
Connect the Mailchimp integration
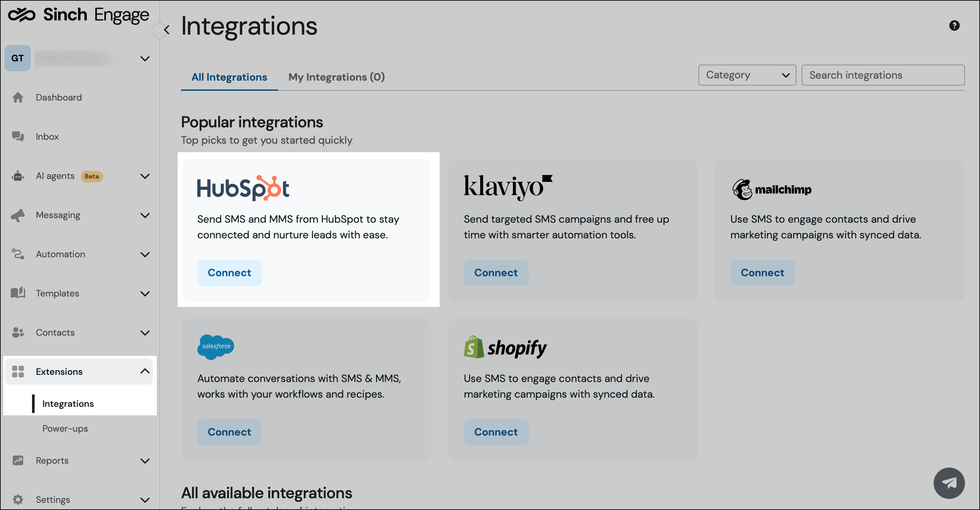762,273
